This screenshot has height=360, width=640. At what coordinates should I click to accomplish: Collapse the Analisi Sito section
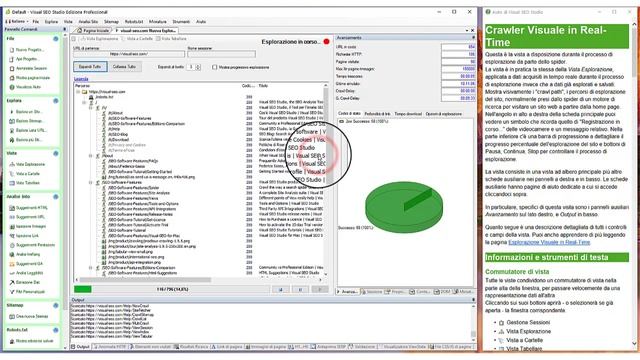[56, 197]
